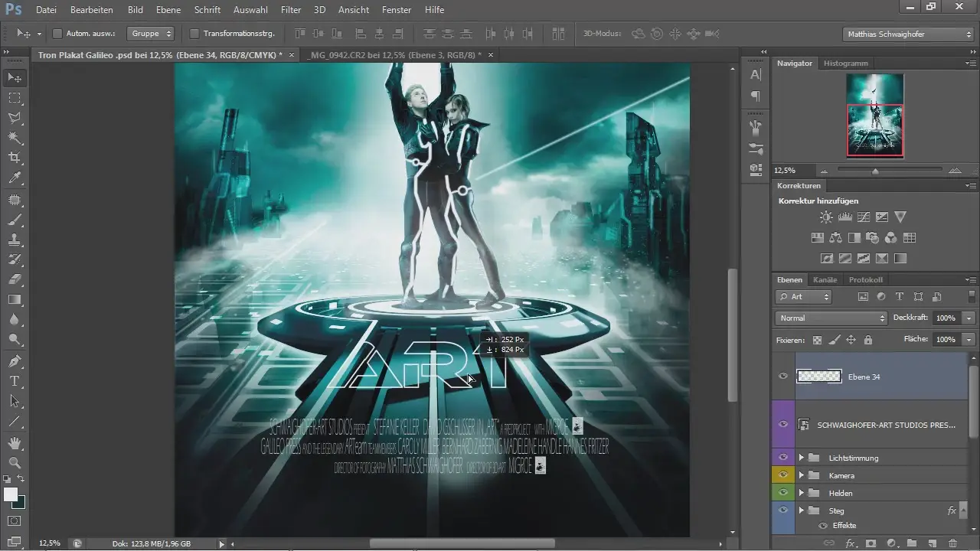Screen dimensions: 980x551
Task: Close the Tron Plakat Galileo document tab
Action: tap(292, 55)
